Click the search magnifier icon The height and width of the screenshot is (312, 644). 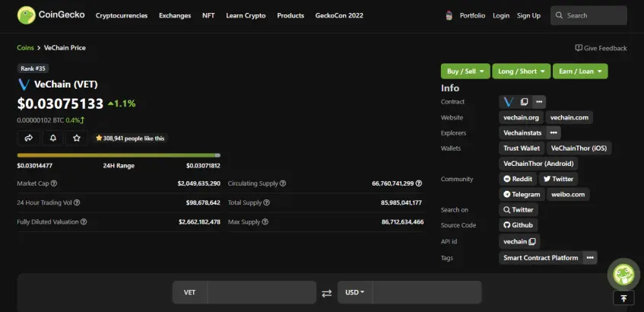tap(559, 16)
